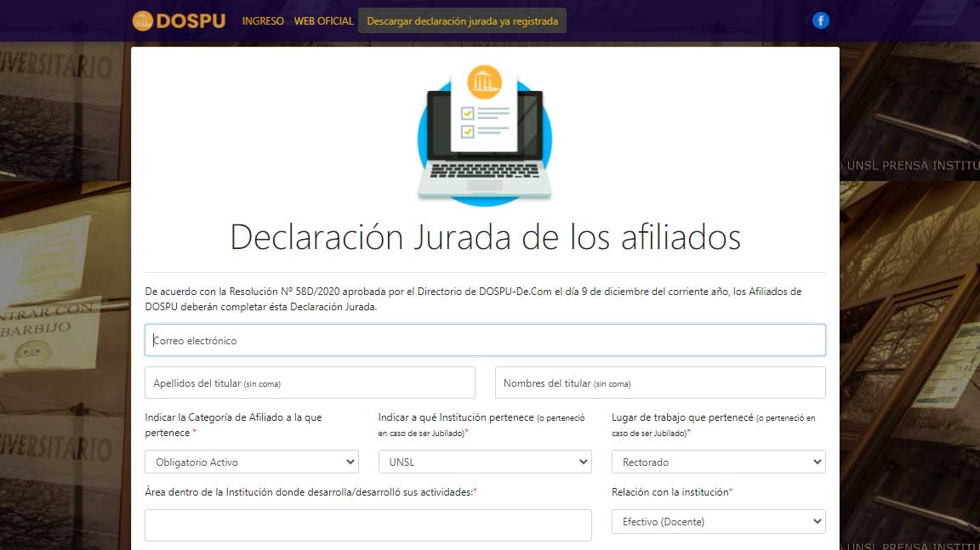Click the DOSPU logo
The height and width of the screenshot is (550, 980).
click(179, 20)
